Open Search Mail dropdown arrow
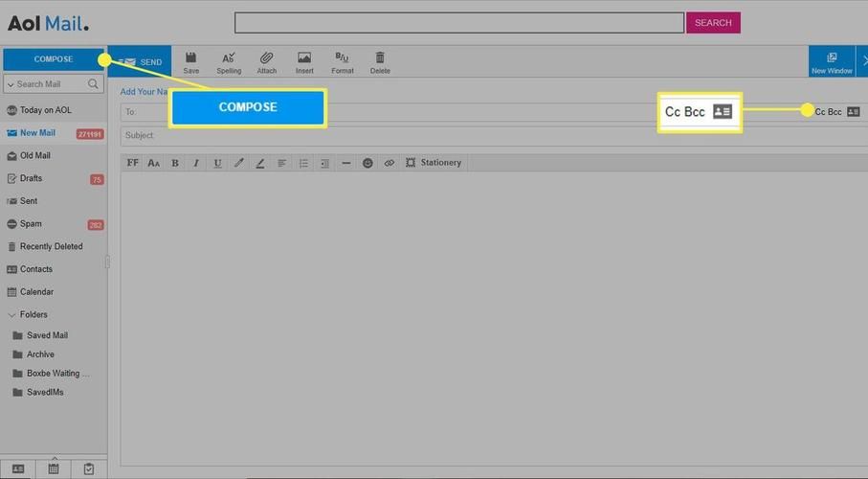Viewport: 868px width, 479px height. point(11,85)
